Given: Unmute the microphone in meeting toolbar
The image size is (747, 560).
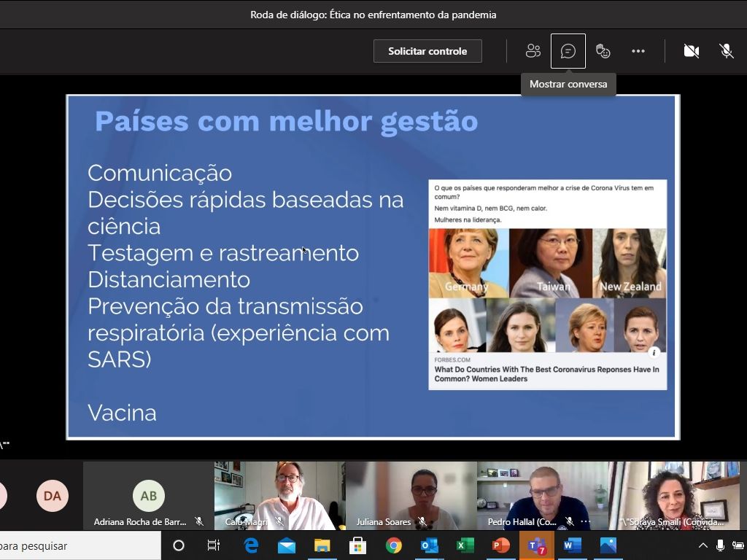Looking at the screenshot, I should [x=726, y=51].
